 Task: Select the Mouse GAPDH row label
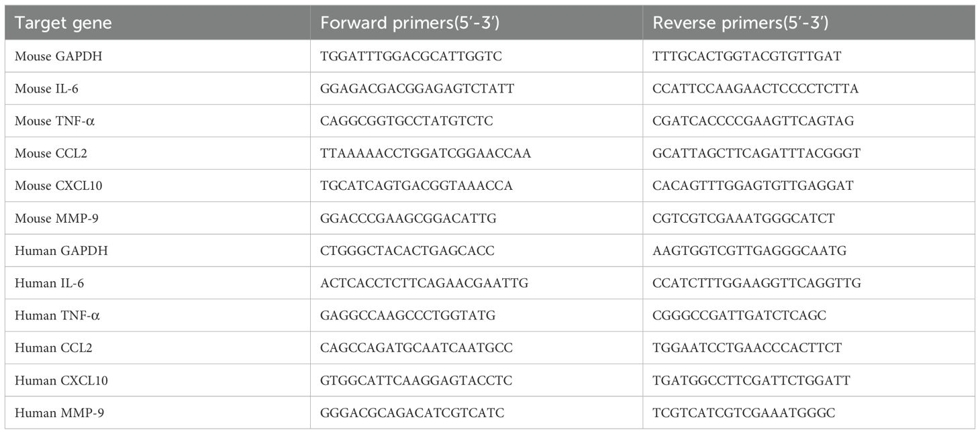56,56
